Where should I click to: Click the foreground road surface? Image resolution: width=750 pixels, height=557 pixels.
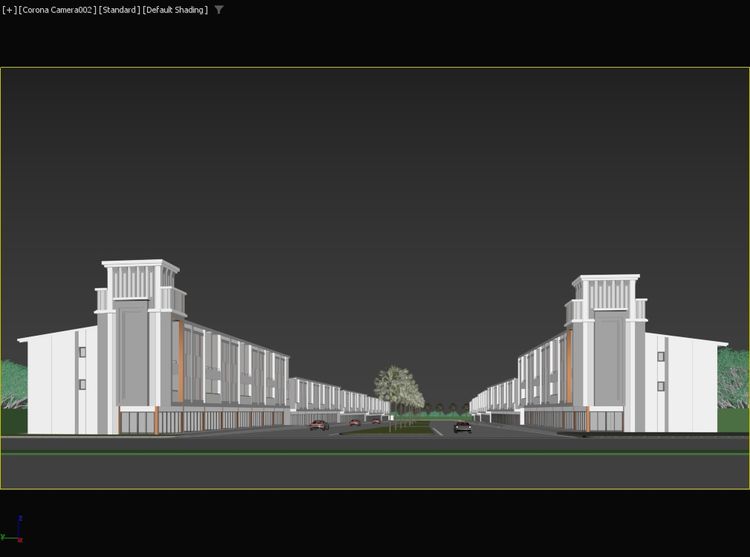pos(375,470)
